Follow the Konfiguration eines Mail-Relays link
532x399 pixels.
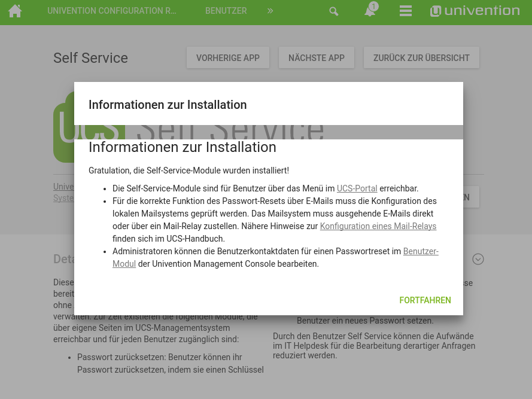[x=378, y=226]
